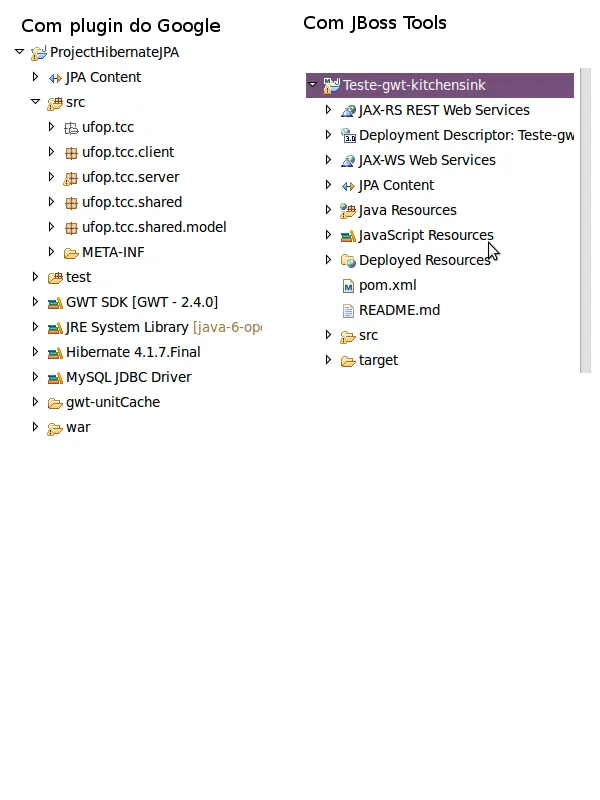Screen dimensions: 600x800
Task: Select the JAX-WS Web Services label
Action: point(427,160)
